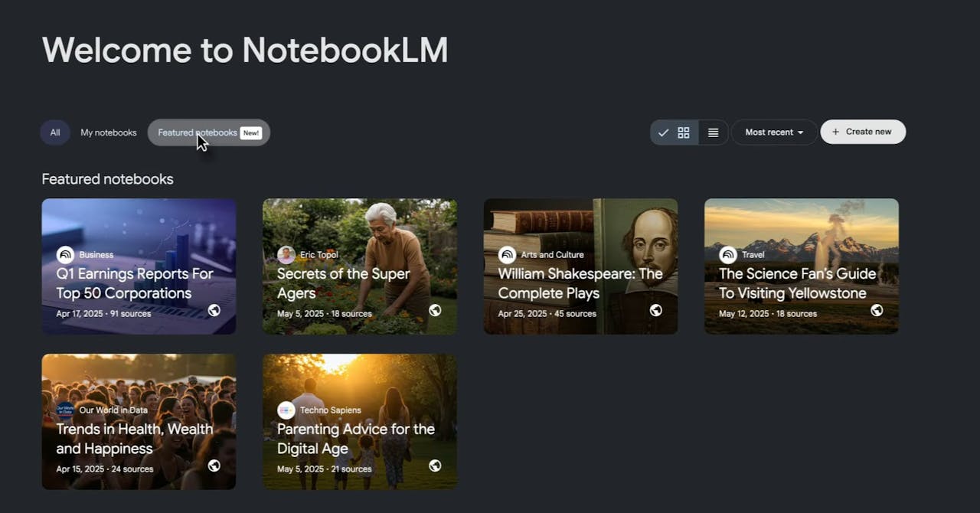
Task: Switch to the My notebooks tab
Action: (109, 132)
